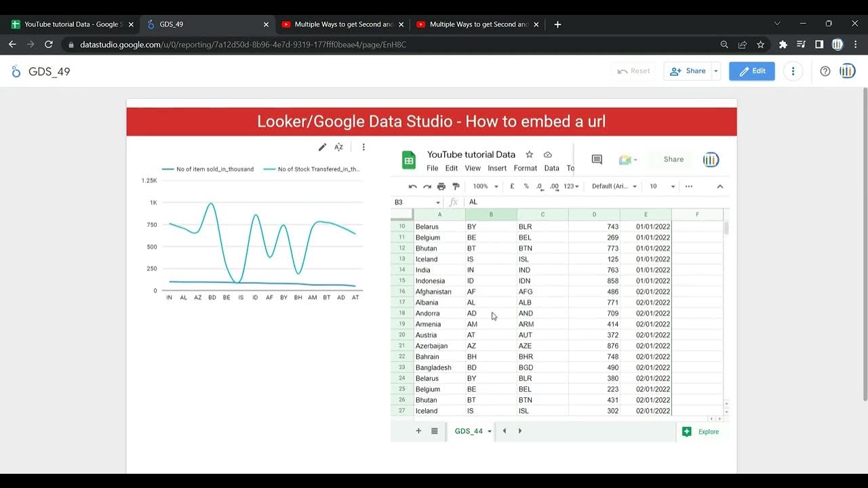Star the YouTube tutorial Data sheet
Screen dimensions: 868x488
tap(530, 155)
